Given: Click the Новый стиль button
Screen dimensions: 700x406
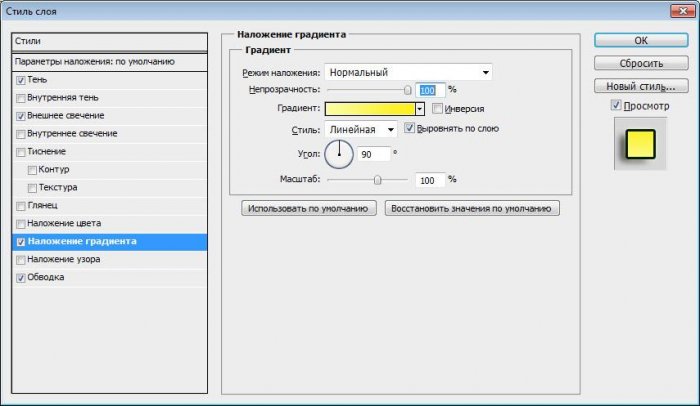Looking at the screenshot, I should (x=640, y=86).
